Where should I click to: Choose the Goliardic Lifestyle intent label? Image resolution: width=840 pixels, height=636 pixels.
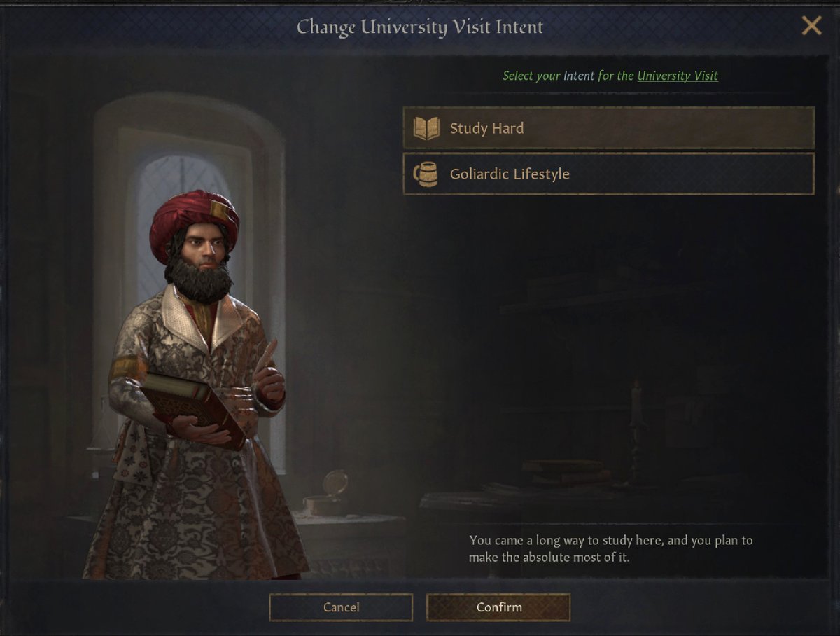[x=510, y=174]
